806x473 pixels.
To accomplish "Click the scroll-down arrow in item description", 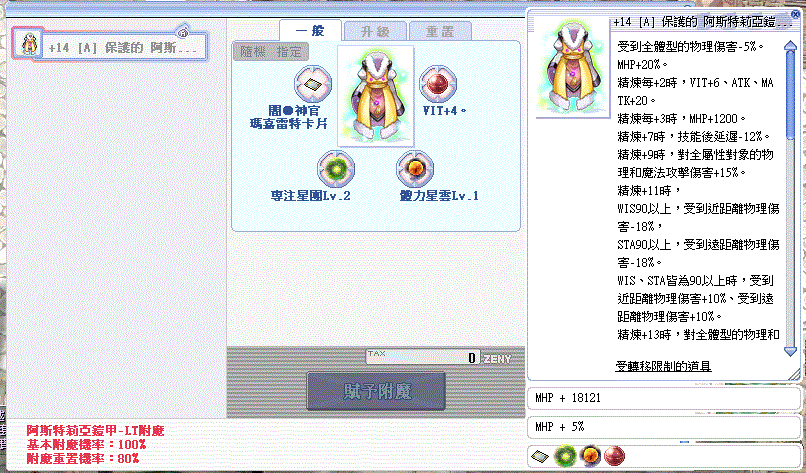I will [x=790, y=352].
